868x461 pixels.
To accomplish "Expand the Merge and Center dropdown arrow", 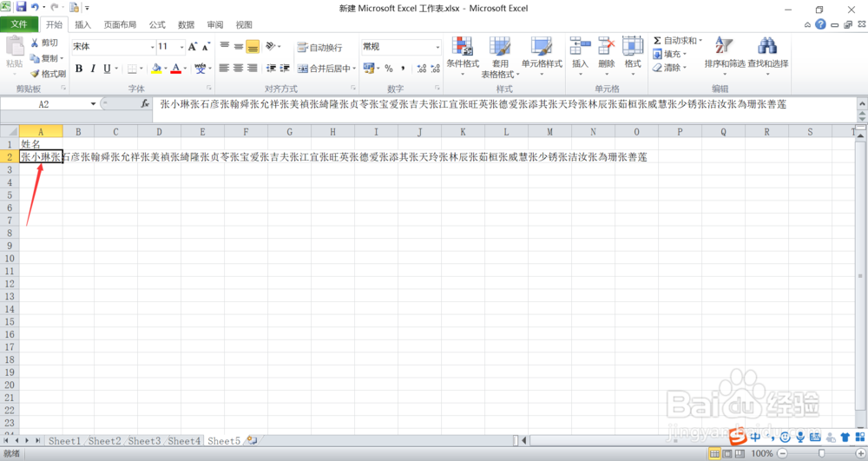I will click(354, 69).
